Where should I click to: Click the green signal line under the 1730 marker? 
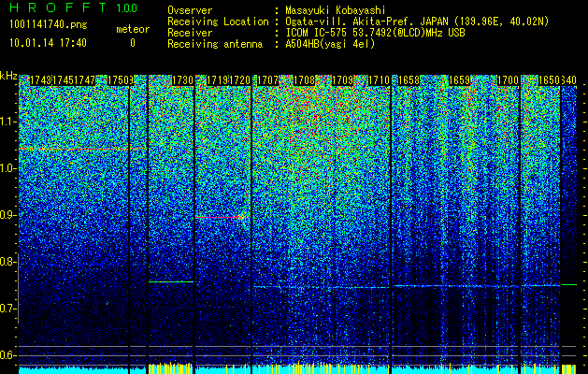point(171,281)
